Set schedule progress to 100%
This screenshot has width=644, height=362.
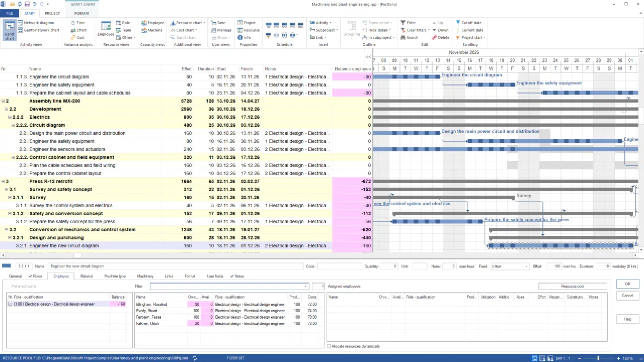(x=300, y=25)
